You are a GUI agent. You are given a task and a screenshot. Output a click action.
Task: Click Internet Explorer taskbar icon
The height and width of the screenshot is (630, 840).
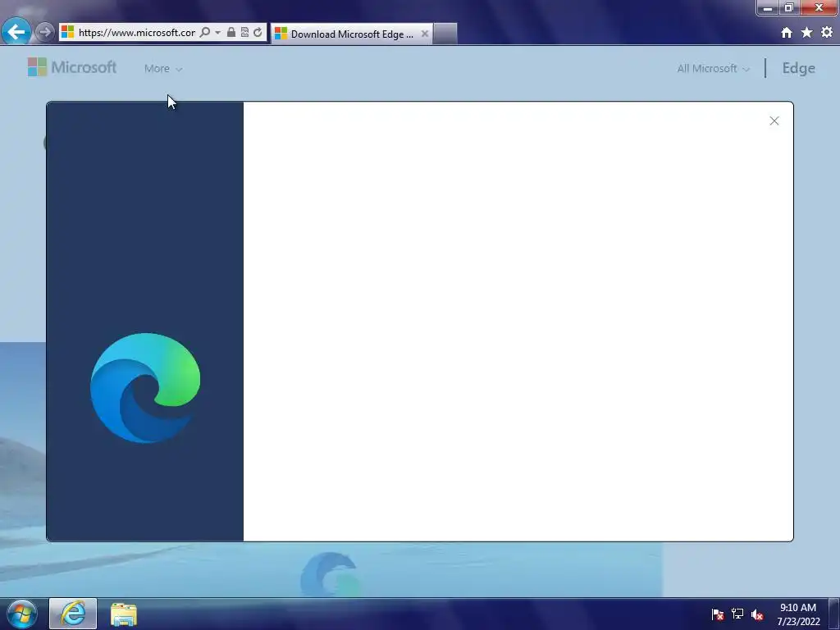pos(73,614)
